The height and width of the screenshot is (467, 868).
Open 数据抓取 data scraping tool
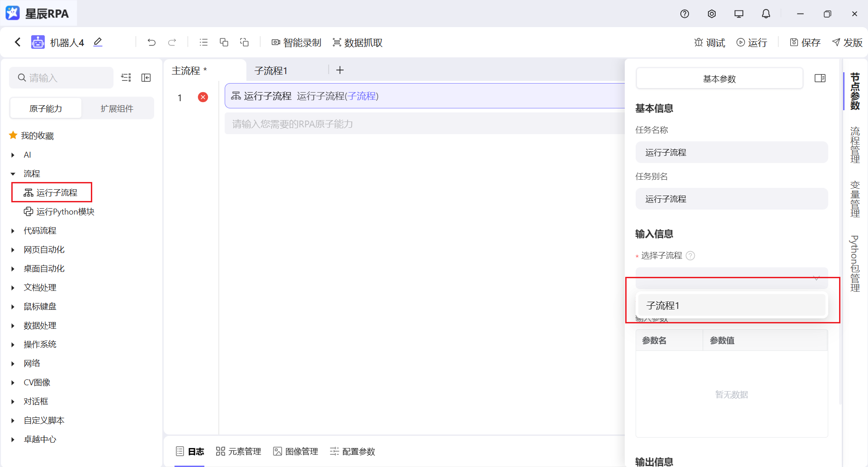(358, 42)
